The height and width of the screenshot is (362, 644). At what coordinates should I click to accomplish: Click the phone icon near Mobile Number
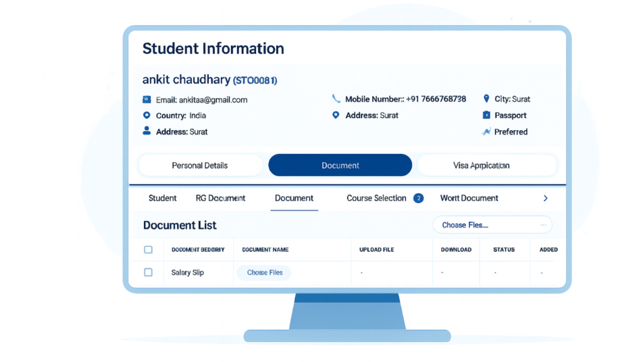pyautogui.click(x=336, y=99)
